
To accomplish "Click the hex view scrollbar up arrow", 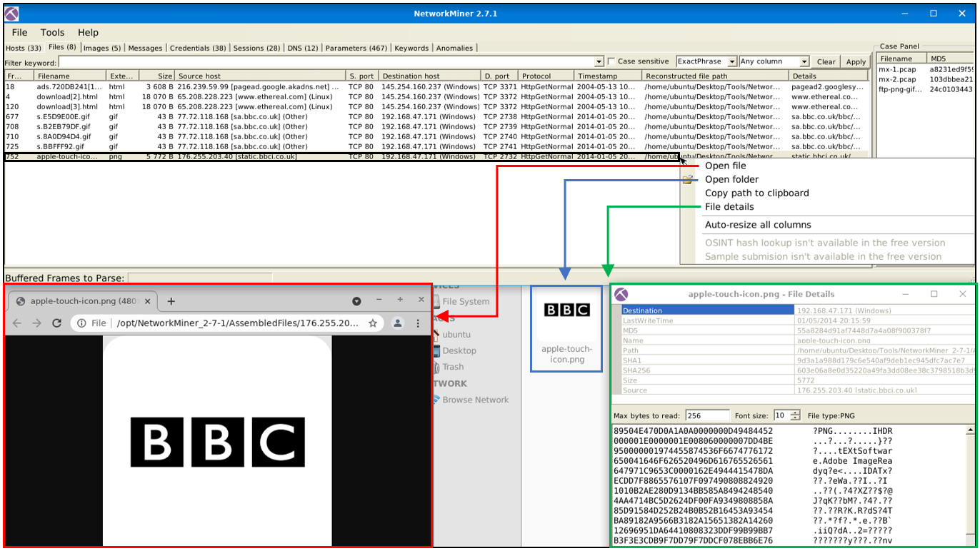I will pyautogui.click(x=969, y=430).
